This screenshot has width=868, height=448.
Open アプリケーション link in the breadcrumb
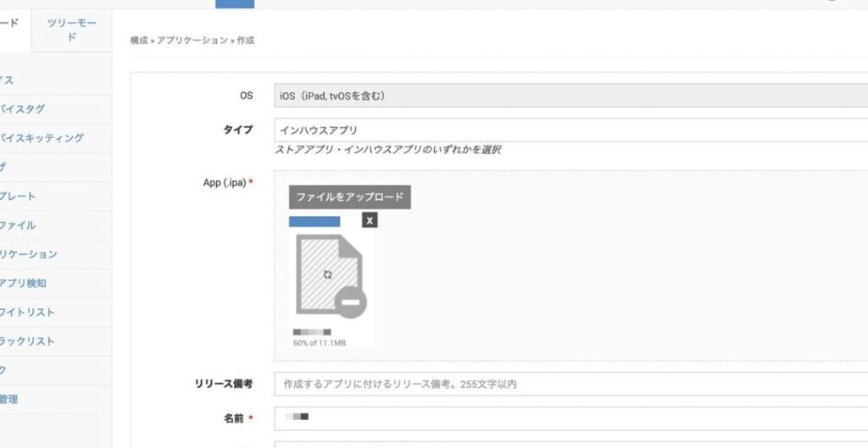tap(192, 40)
